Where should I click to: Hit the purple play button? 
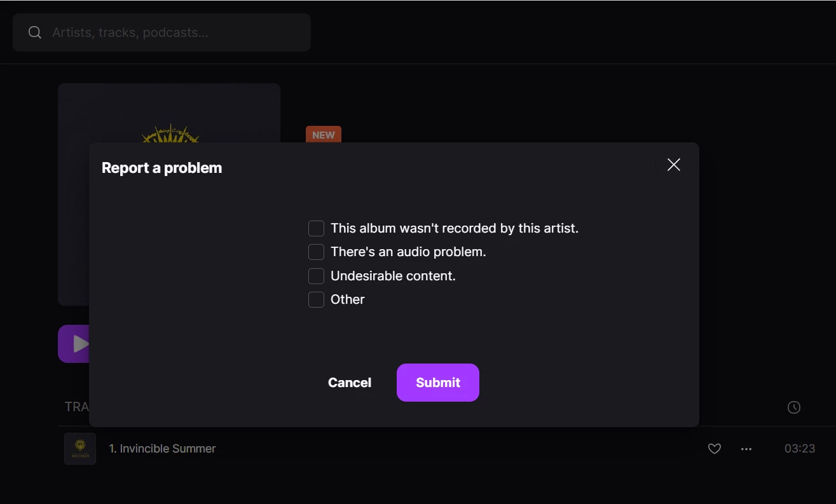click(74, 344)
